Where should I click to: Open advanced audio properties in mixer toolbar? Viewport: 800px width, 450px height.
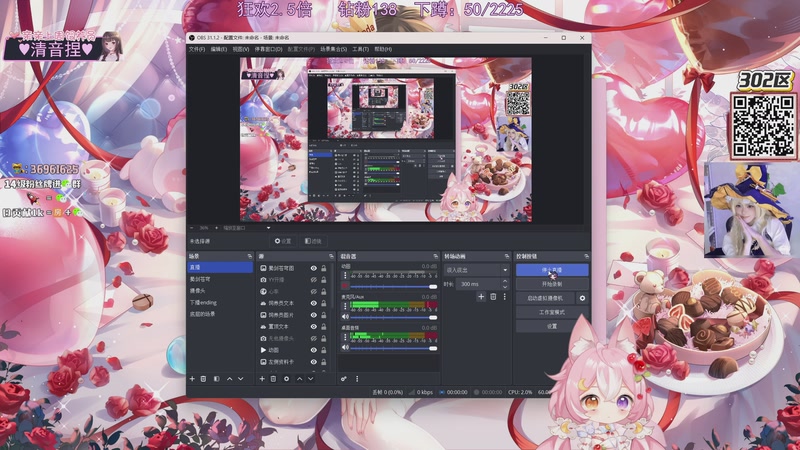point(344,379)
